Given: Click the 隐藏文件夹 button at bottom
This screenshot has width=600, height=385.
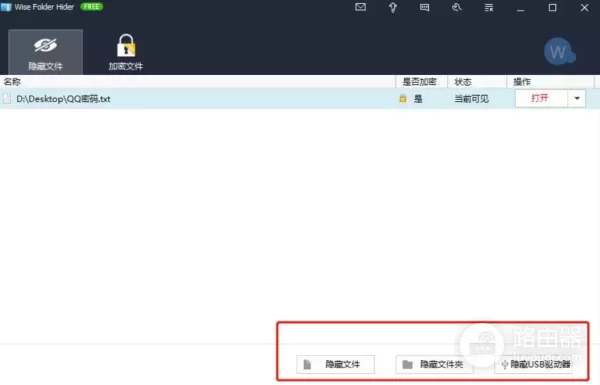Looking at the screenshot, I should [434, 364].
